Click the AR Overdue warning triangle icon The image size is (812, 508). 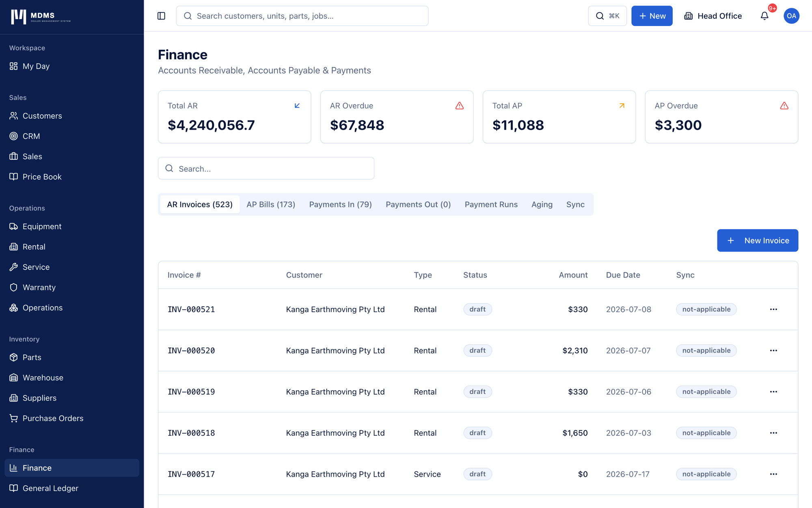tap(460, 106)
